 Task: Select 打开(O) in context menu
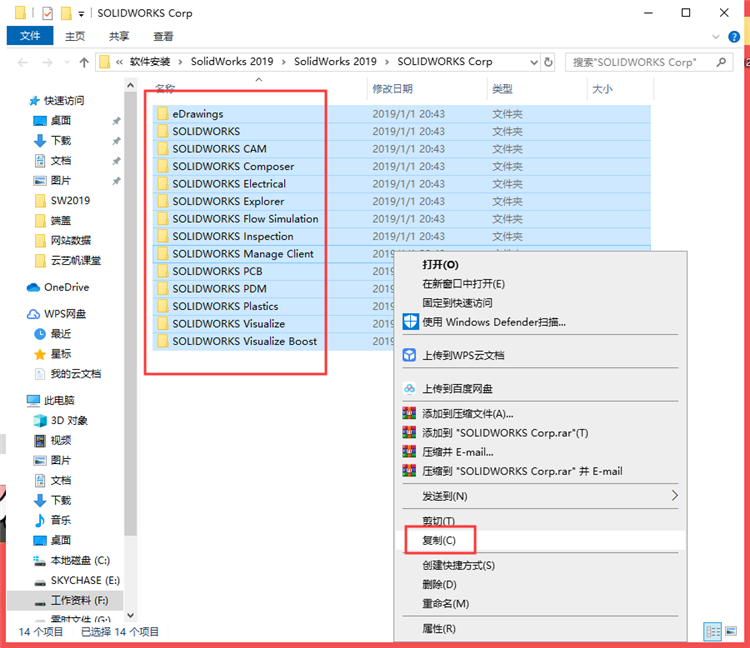coord(540,264)
